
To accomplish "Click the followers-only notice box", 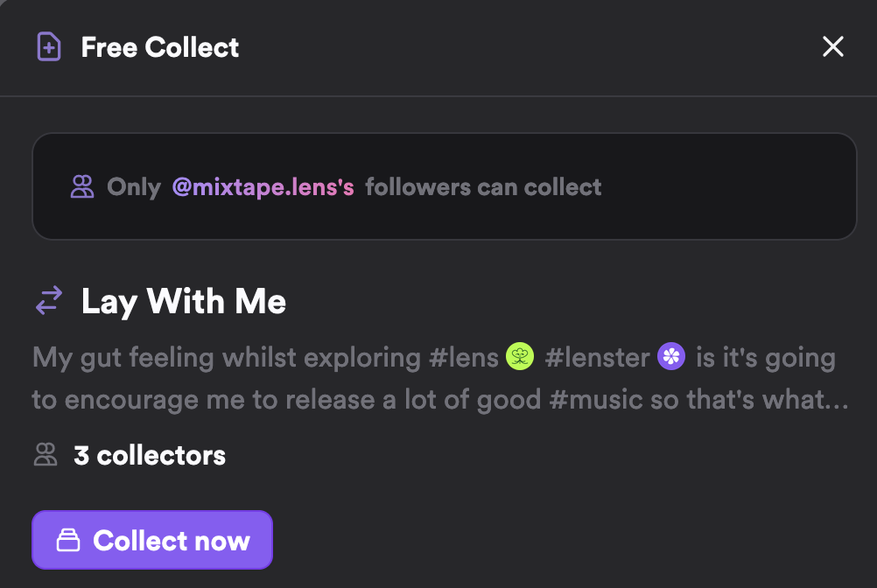I will (445, 186).
